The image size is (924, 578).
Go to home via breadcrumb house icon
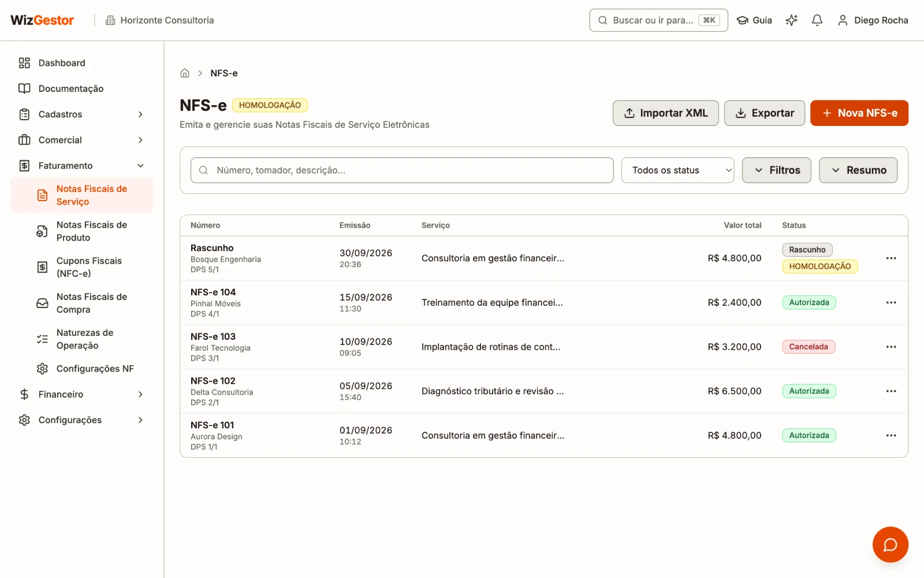tap(185, 73)
